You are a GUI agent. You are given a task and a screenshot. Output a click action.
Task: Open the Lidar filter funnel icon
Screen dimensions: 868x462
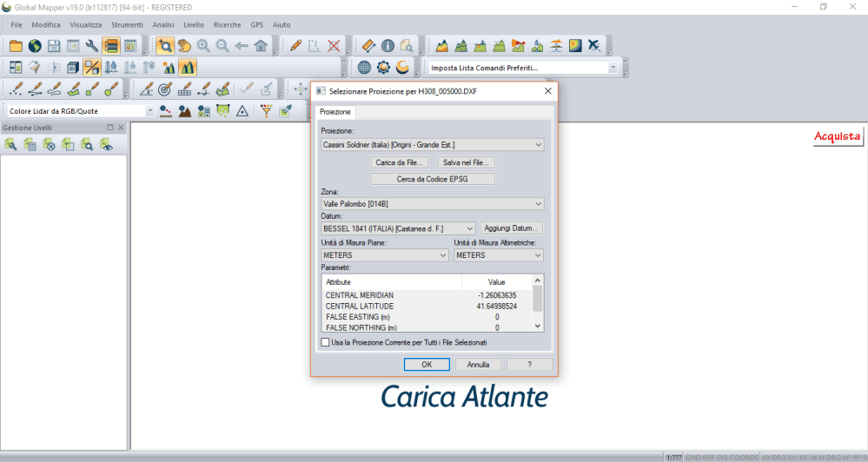(266, 111)
